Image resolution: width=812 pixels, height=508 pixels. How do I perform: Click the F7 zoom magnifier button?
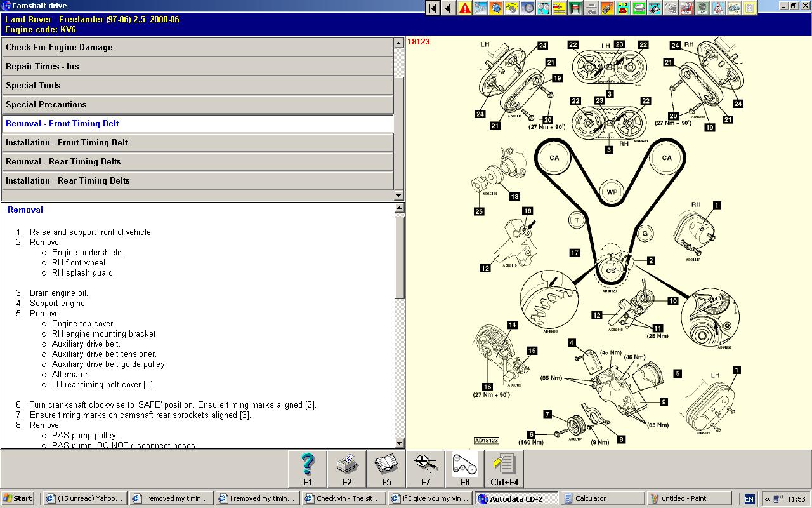(426, 469)
